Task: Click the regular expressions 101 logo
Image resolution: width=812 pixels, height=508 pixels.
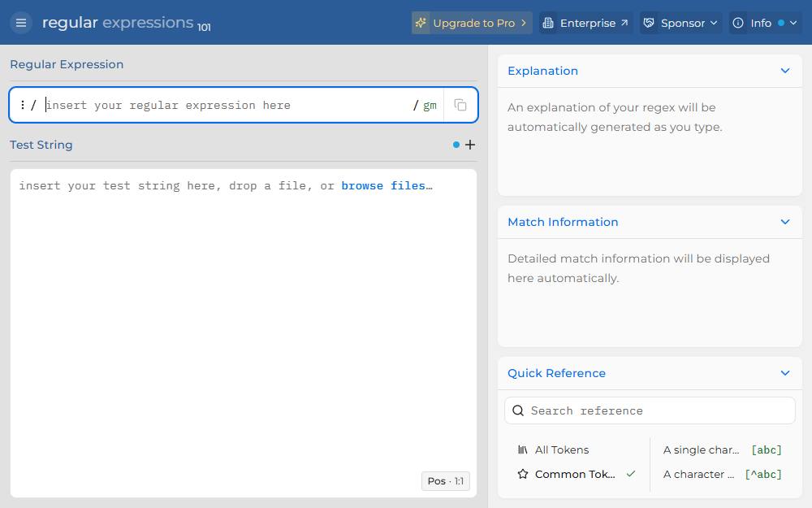Action: click(x=127, y=23)
